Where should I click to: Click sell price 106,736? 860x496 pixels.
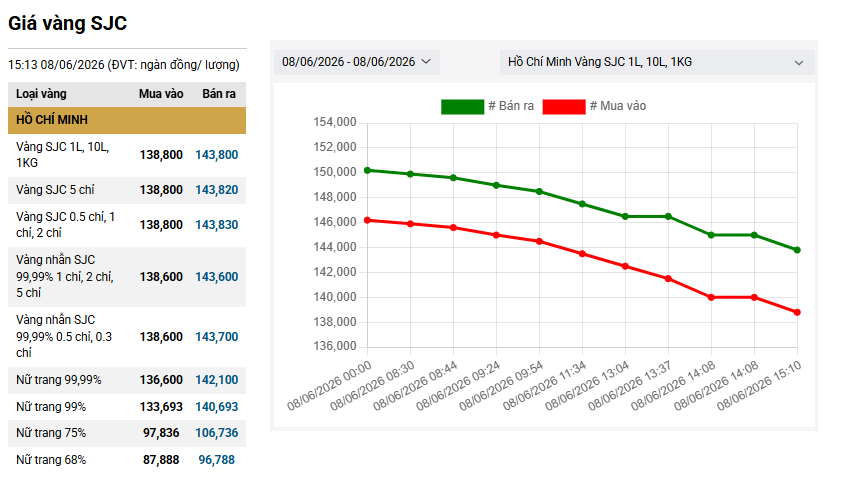point(217,433)
